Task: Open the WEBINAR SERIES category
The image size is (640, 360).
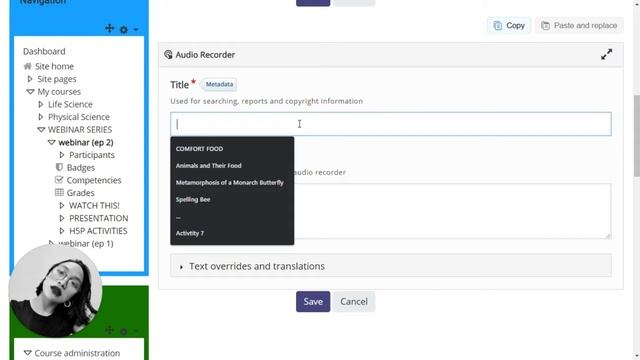Action: click(x=80, y=129)
